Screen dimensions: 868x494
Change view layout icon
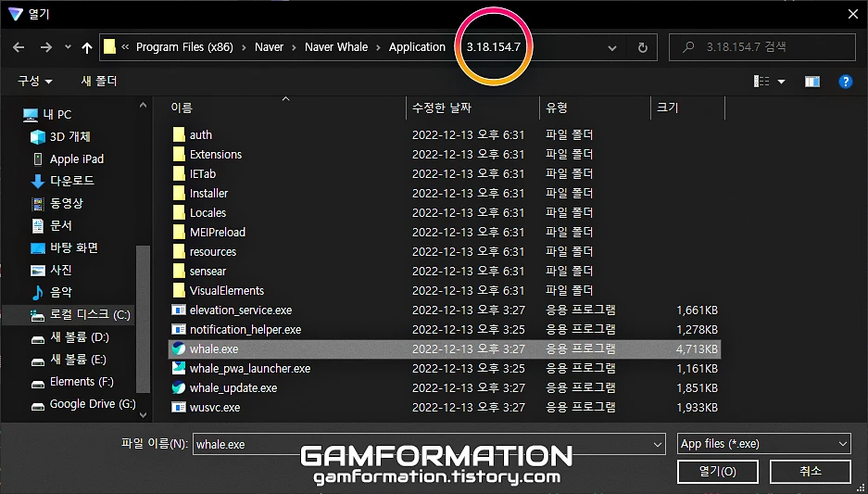(761, 82)
